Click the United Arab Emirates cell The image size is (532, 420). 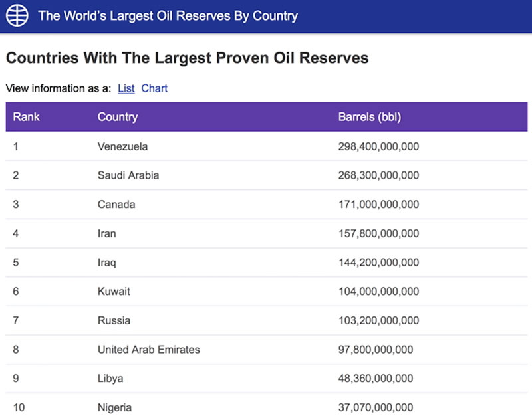148,350
